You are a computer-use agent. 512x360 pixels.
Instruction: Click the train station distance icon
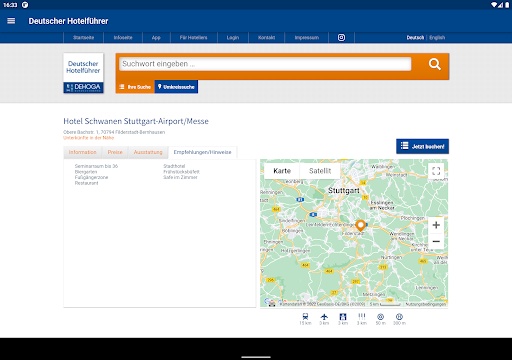tap(305, 317)
